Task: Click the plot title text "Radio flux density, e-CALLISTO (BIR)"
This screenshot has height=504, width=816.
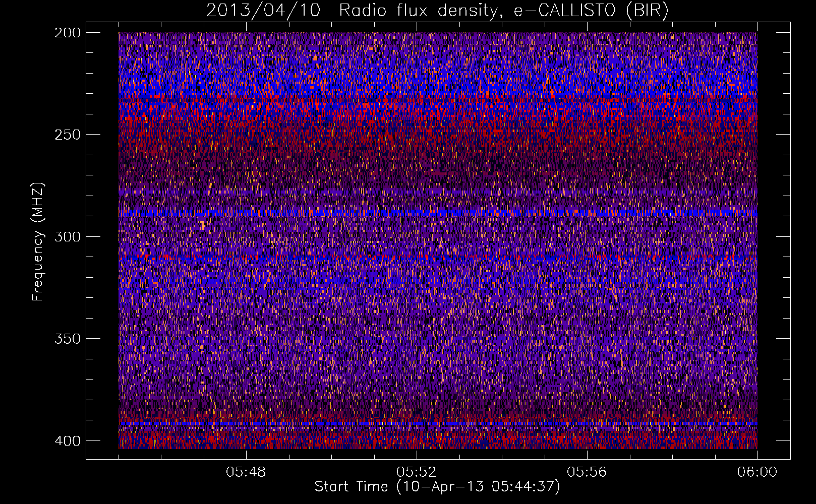Action: (504, 11)
